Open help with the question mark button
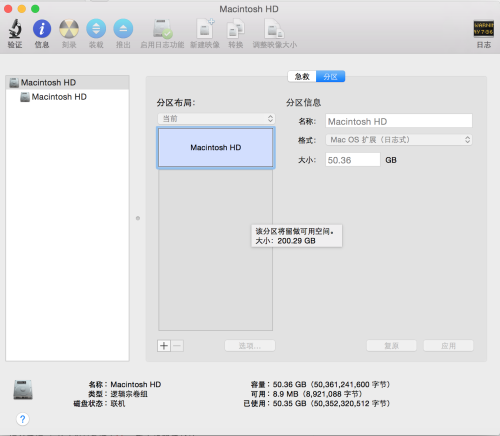 (x=23, y=419)
